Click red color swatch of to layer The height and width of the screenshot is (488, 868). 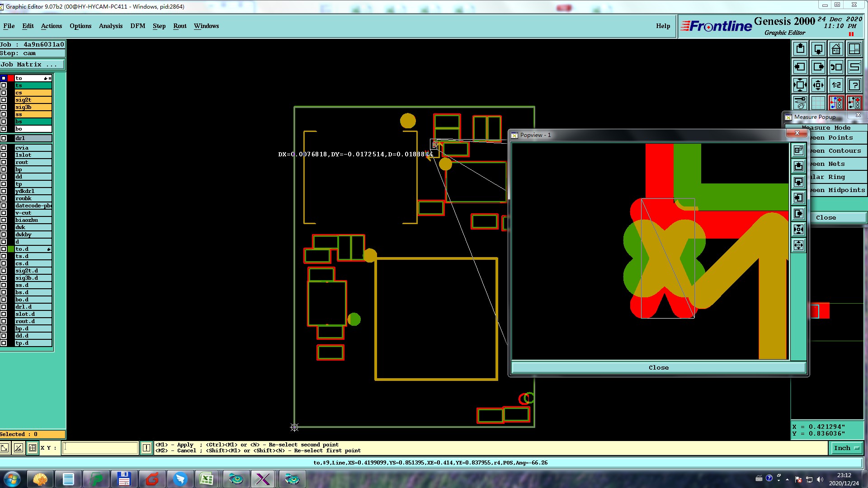(x=11, y=78)
